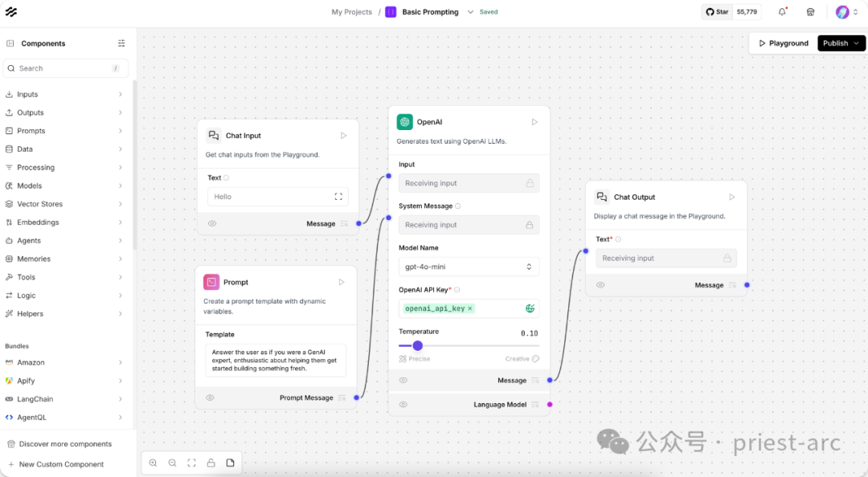
Task: Click Discover more components
Action: [x=65, y=444]
